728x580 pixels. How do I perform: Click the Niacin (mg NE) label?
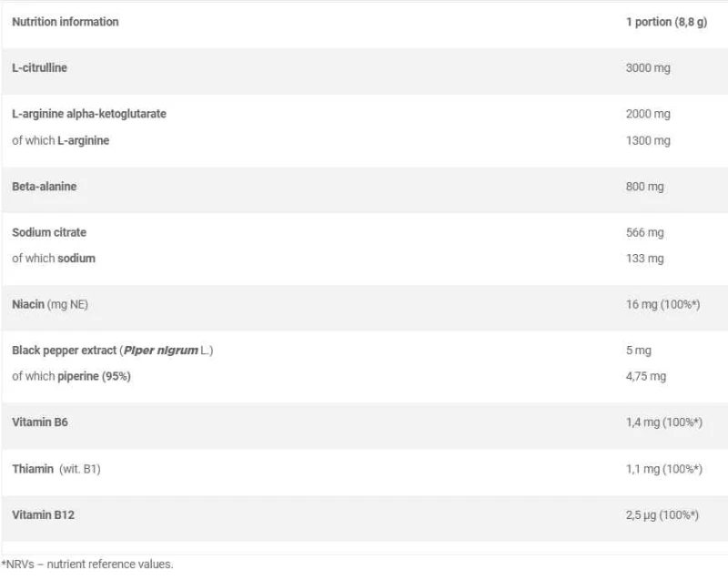pos(49,303)
